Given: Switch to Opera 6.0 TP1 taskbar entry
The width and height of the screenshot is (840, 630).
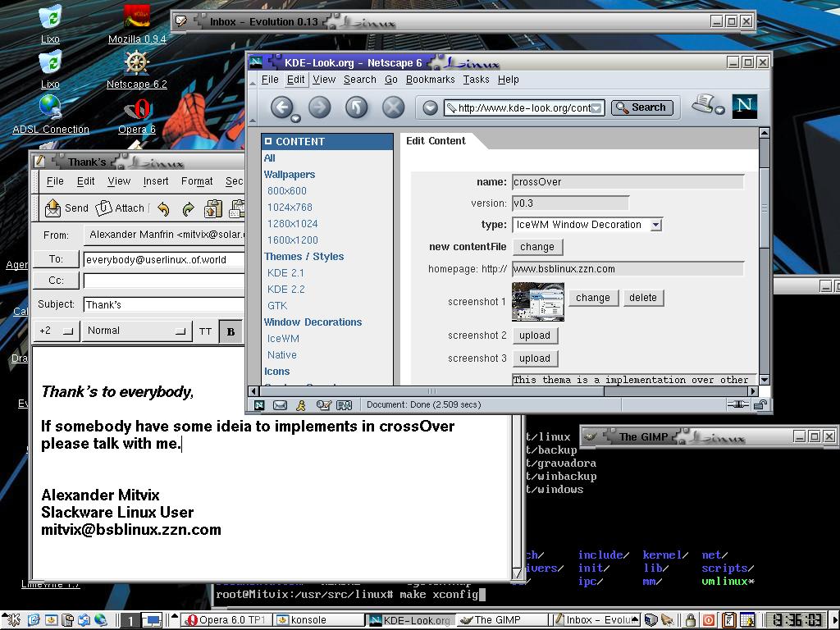Looking at the screenshot, I should pyautogui.click(x=226, y=620).
